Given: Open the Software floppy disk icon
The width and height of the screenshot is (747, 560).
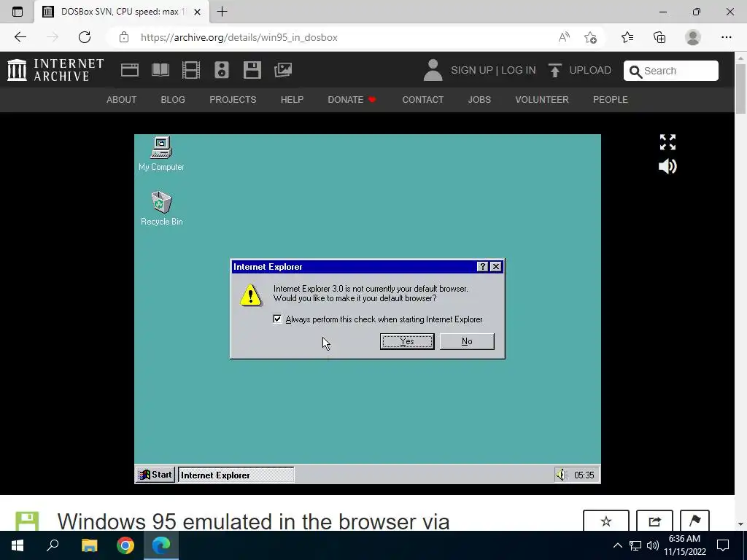Looking at the screenshot, I should point(252,70).
